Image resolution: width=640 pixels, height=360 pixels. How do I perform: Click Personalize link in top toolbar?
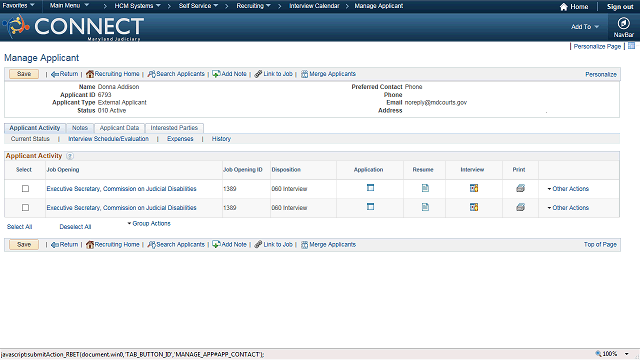click(601, 74)
